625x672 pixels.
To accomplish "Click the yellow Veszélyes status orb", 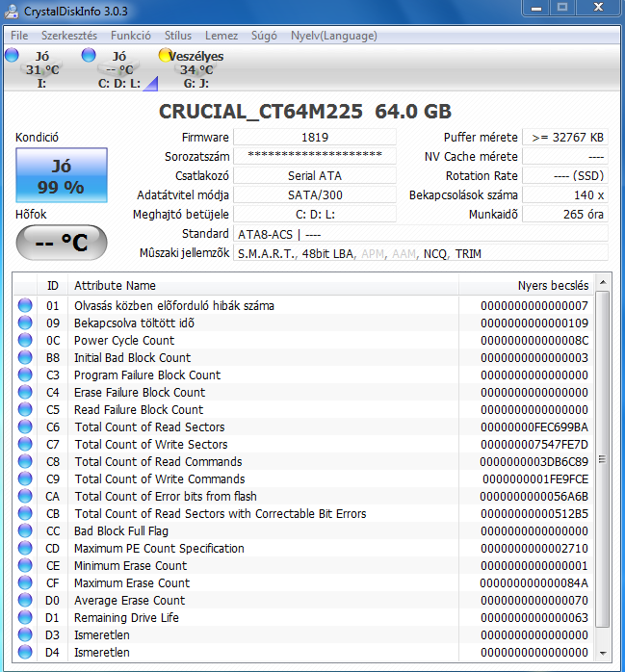I will tap(165, 55).
